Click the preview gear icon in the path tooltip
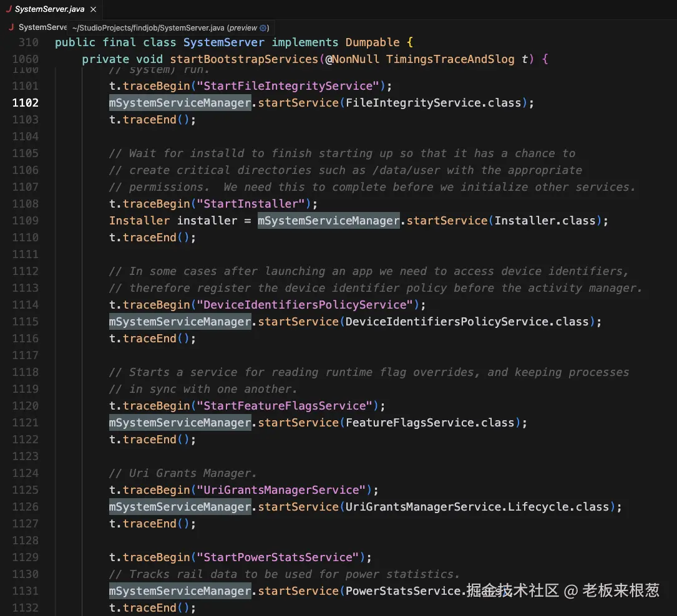The height and width of the screenshot is (616, 677). point(263,28)
